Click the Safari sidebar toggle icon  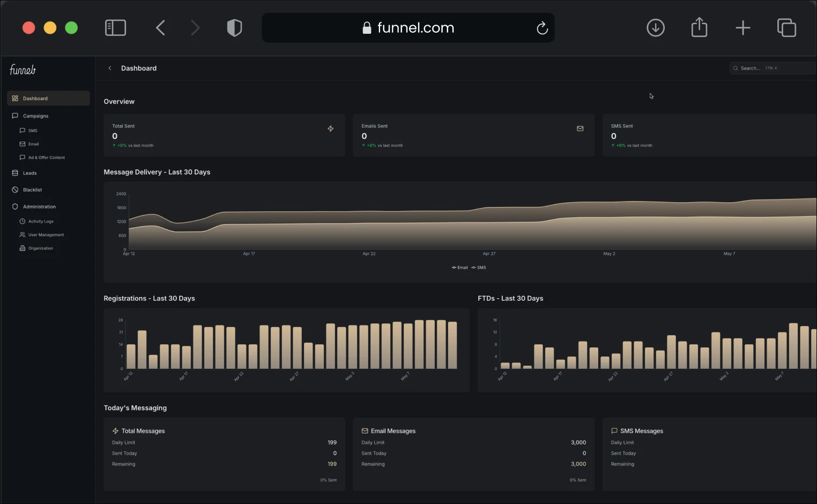click(115, 28)
